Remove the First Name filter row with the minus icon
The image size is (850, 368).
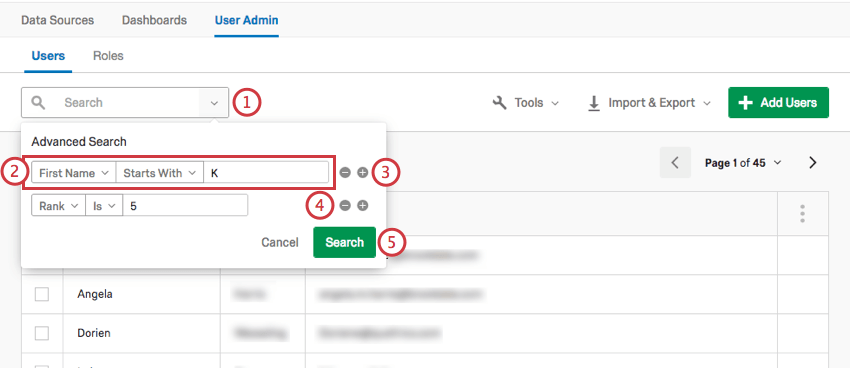tap(345, 173)
